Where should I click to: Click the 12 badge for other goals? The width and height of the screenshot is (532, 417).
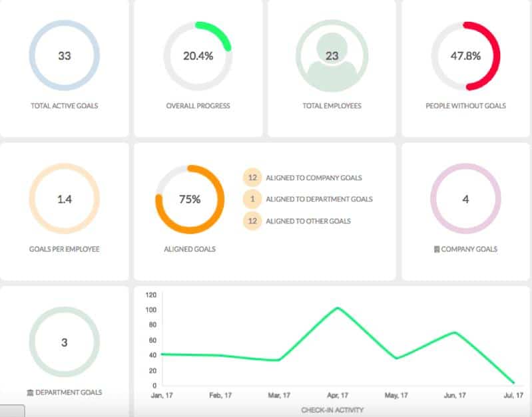(252, 221)
